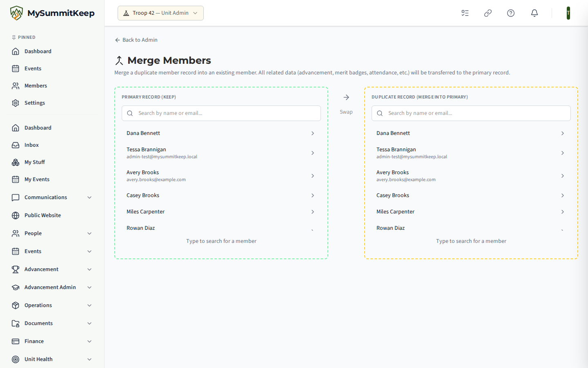Click the My Stuff icon
This screenshot has width=588, height=368.
pos(16,162)
